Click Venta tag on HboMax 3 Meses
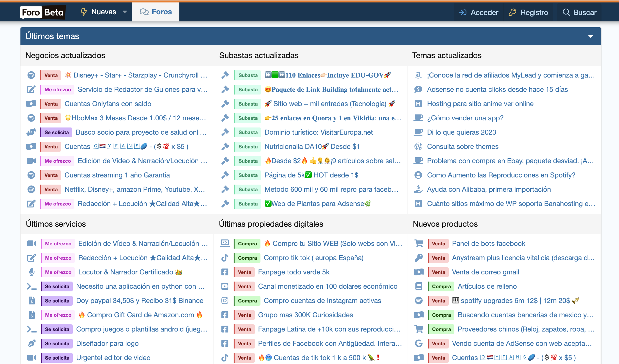 pyautogui.click(x=51, y=118)
